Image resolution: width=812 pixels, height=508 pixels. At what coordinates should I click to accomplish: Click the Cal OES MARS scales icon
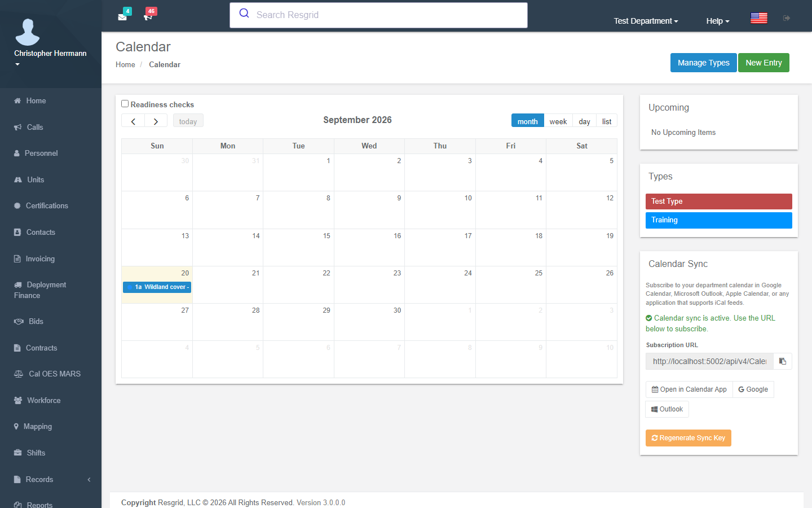pos(19,374)
